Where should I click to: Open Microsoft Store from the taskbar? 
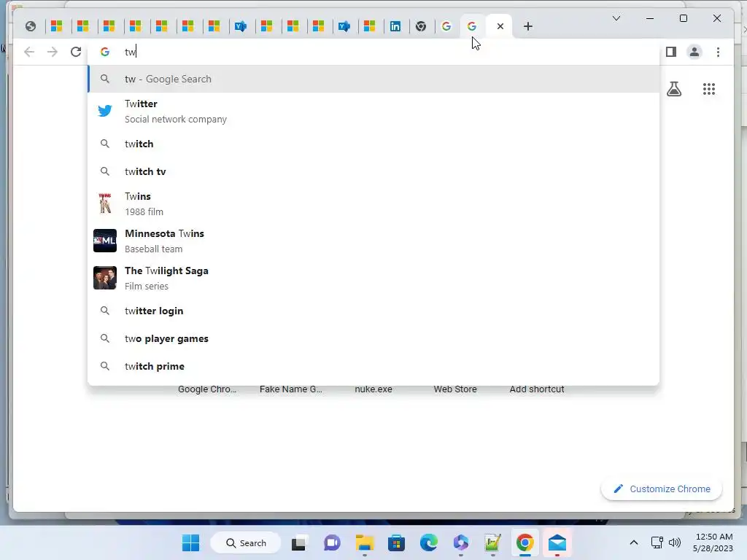point(396,542)
